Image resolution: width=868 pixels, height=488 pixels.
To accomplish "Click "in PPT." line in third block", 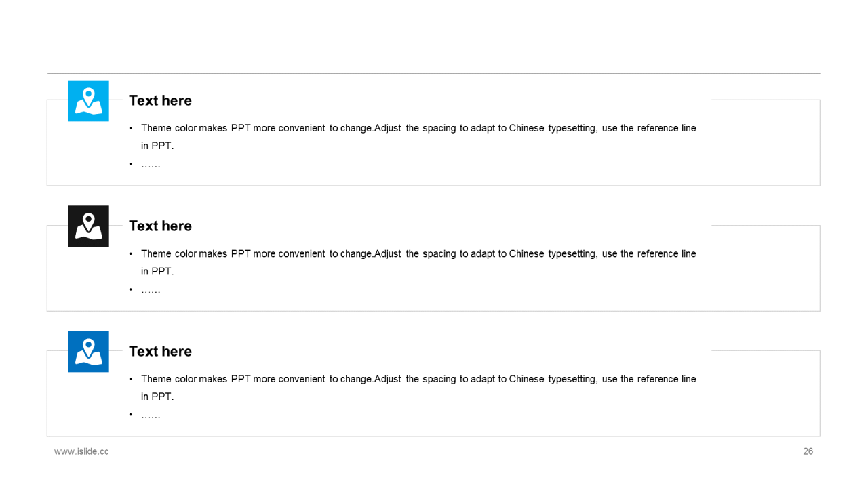I will (x=157, y=396).
